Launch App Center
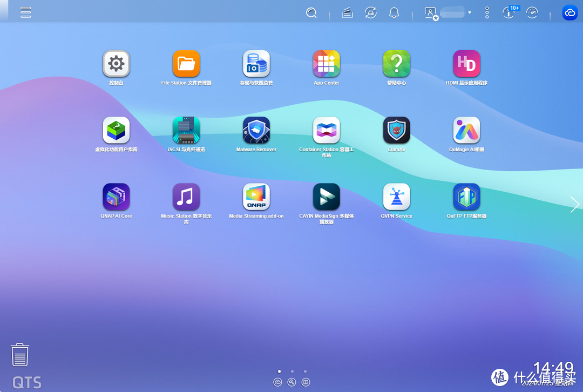 [x=327, y=64]
